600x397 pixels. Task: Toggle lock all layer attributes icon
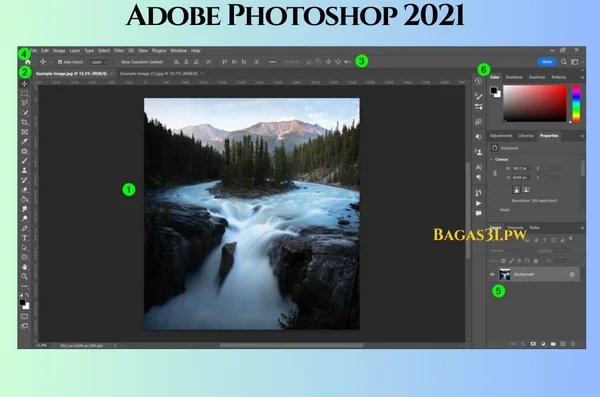[x=536, y=261]
